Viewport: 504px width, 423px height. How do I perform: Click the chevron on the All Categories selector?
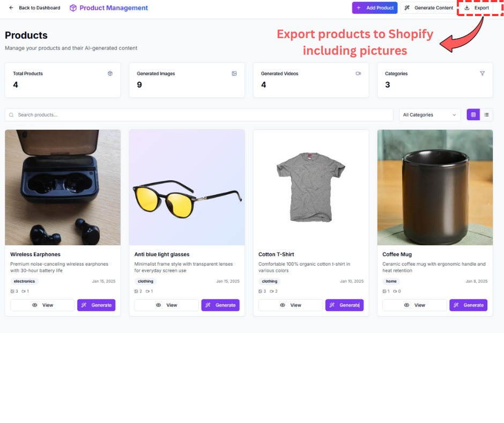pos(454,114)
